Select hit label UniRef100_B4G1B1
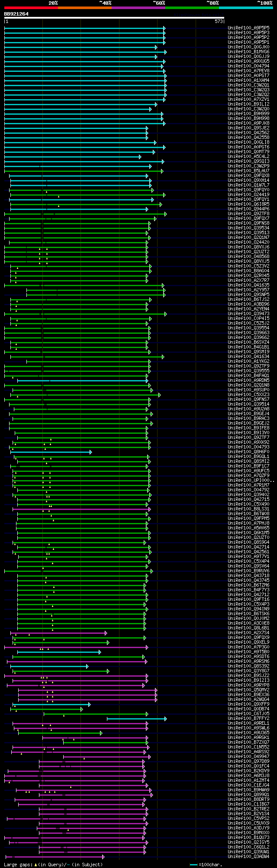 pyautogui.click(x=248, y=347)
